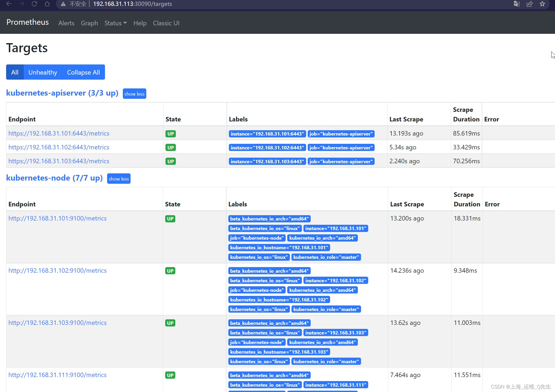The image size is (555, 392).
Task: Collapse kubernetes-node with show less
Action: (x=119, y=179)
